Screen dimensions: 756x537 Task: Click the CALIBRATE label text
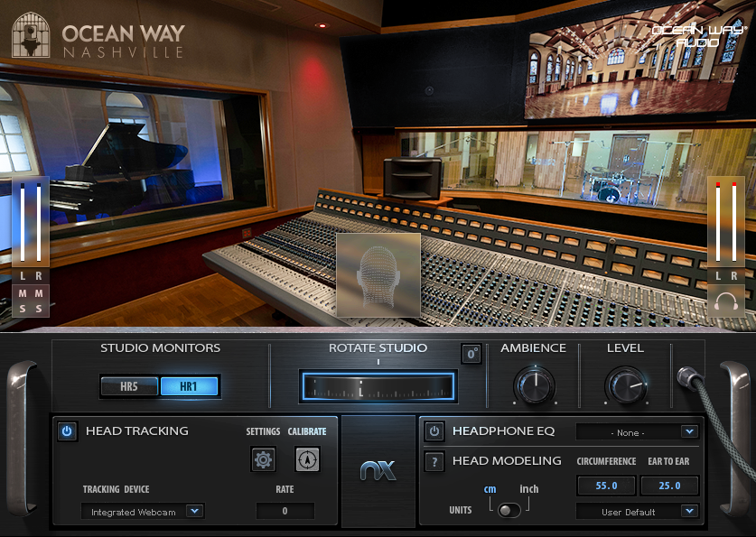point(307,431)
